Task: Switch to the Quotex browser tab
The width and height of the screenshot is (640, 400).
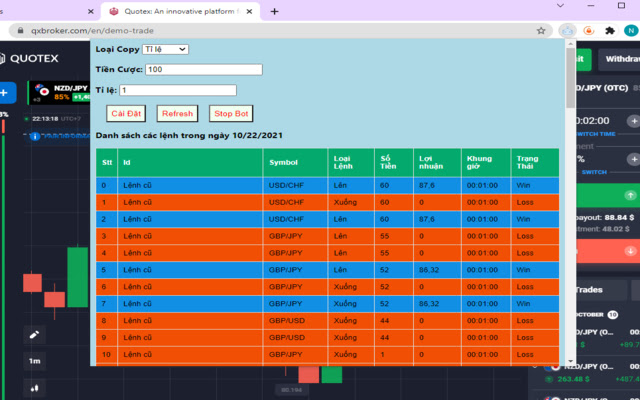Action: click(180, 11)
